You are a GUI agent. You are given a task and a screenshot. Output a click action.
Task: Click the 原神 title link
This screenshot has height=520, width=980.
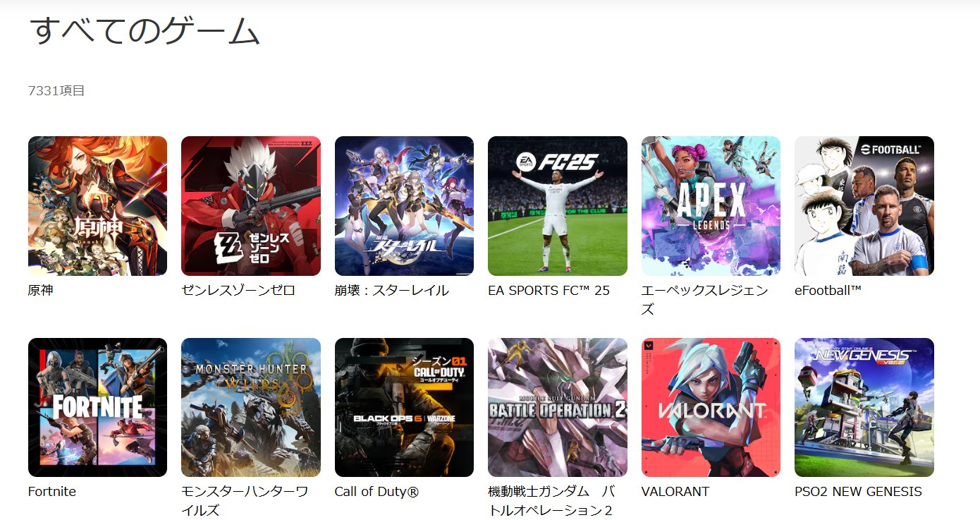(x=40, y=291)
